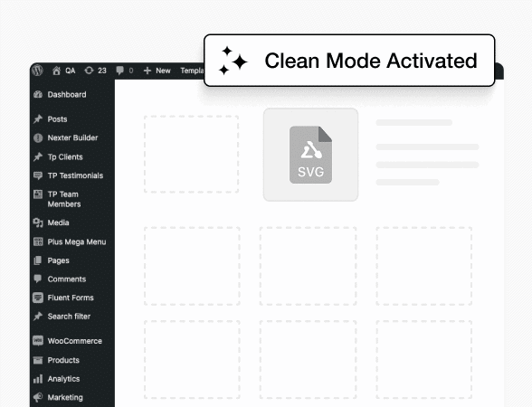Screen dimensions: 532x407
Task: Click the TP Team Members icon
Action: click(38, 194)
